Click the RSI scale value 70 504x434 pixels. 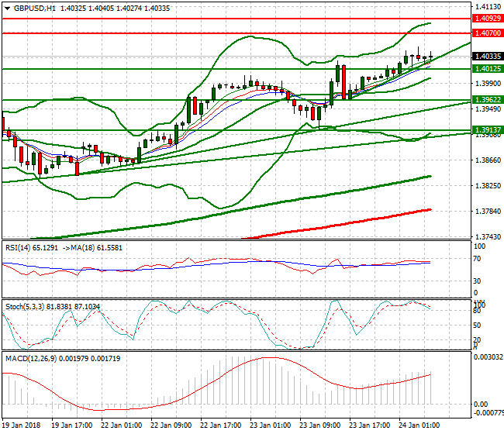(478, 259)
